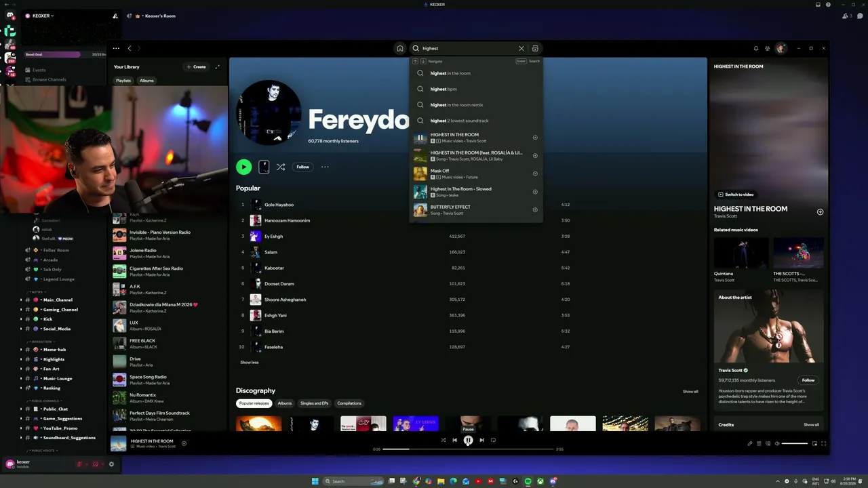Play Fereydoun artist with green button

243,167
